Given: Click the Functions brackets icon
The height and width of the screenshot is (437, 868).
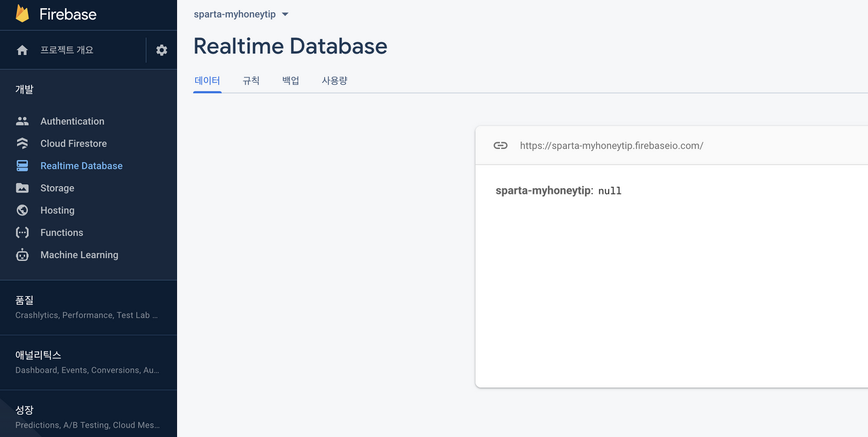Looking at the screenshot, I should (x=22, y=232).
